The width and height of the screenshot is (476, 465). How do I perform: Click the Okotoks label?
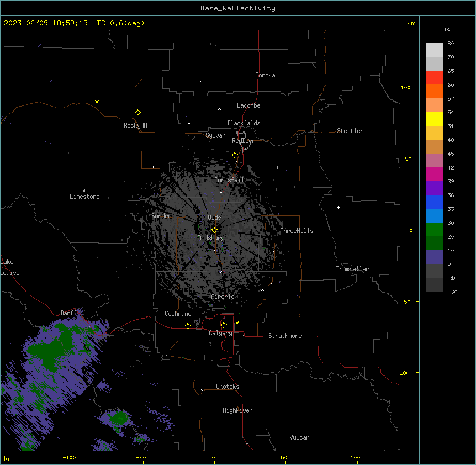tap(228, 387)
